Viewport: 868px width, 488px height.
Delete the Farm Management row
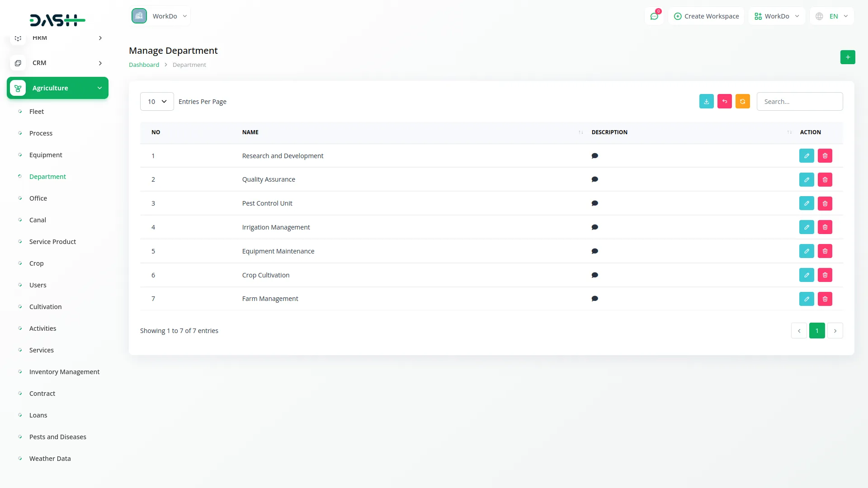825,299
